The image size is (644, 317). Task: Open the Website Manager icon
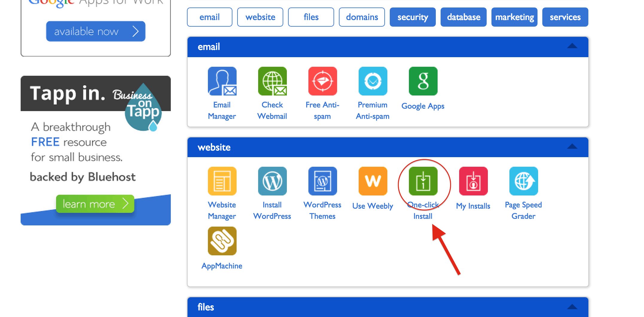222,181
